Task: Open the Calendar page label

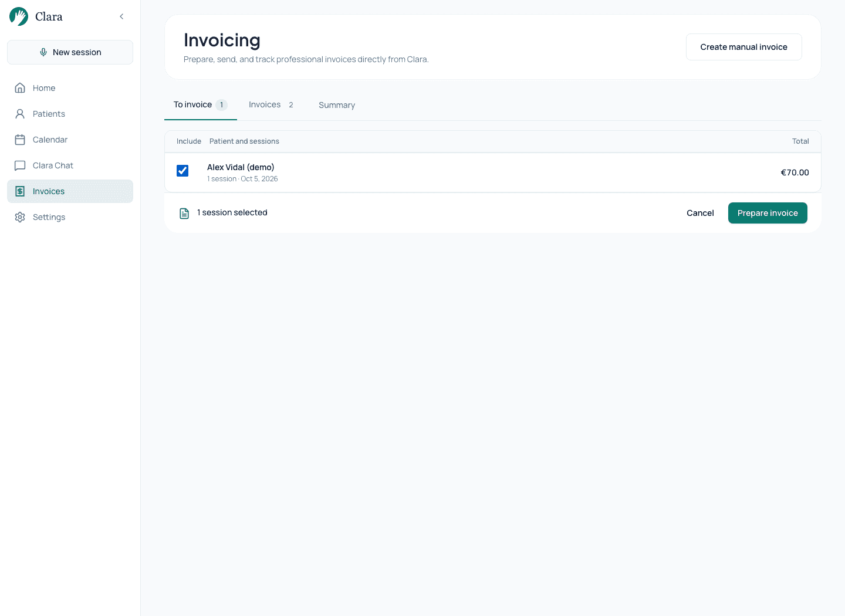Action: click(50, 140)
